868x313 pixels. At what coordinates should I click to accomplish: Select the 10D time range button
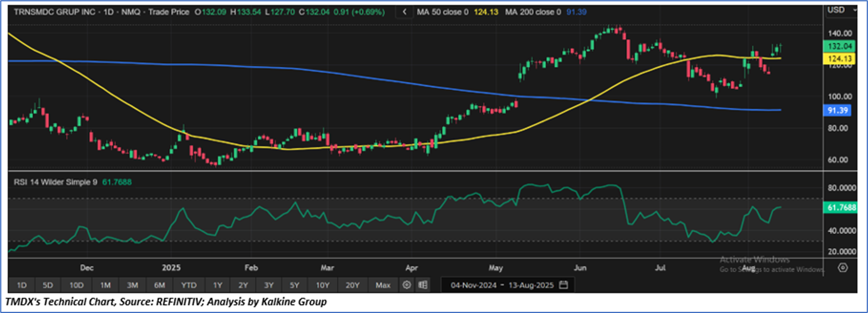pyautogui.click(x=77, y=285)
